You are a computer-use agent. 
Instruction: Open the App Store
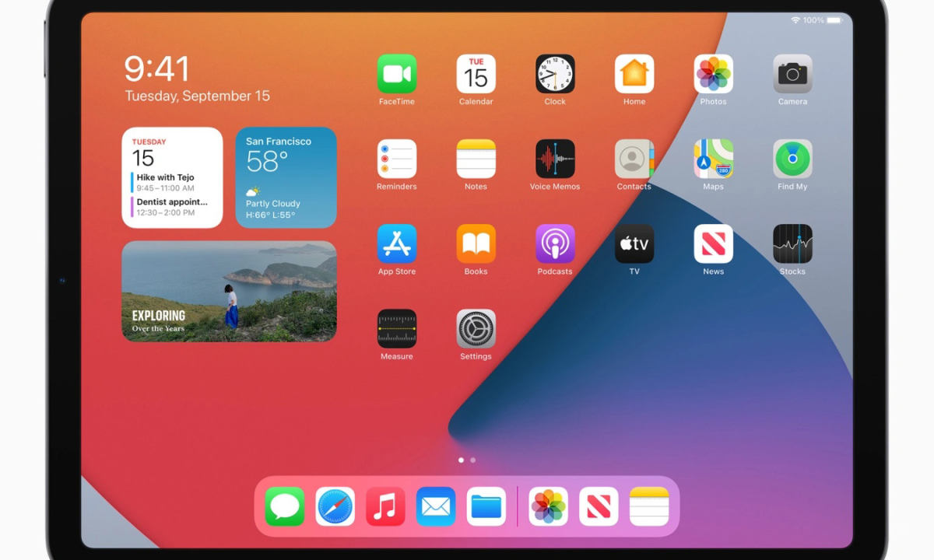[x=397, y=243]
